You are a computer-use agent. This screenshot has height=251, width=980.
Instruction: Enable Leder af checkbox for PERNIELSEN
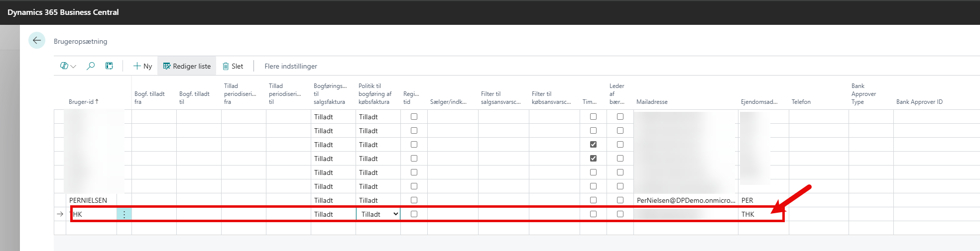[x=620, y=200]
